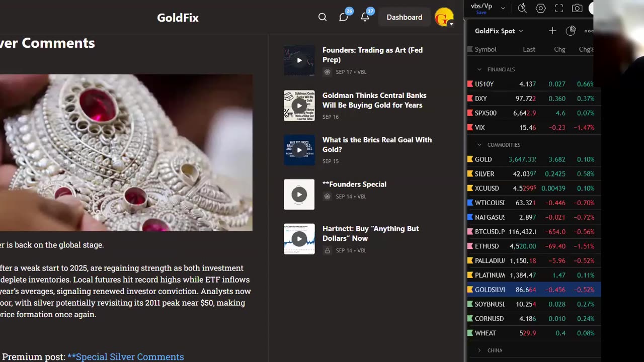The width and height of the screenshot is (644, 362).
Task: Click the Dashboard button
Action: [405, 18]
